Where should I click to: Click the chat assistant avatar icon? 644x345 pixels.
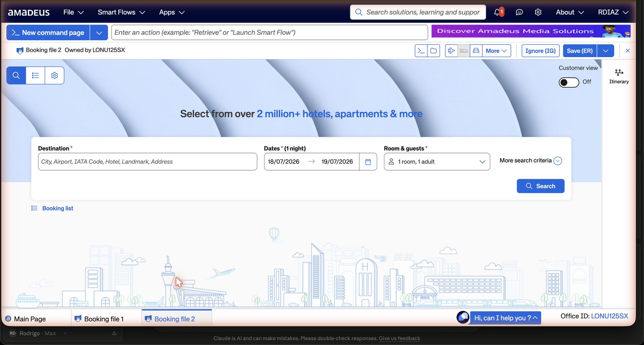[x=463, y=317]
